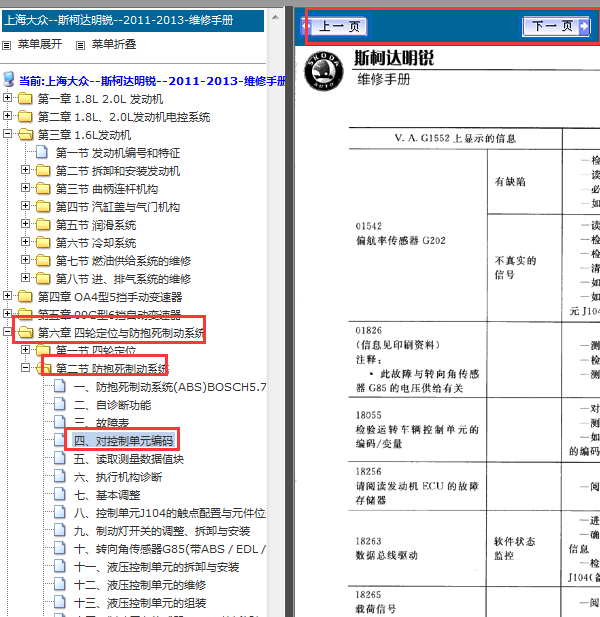Image resolution: width=600 pixels, height=617 pixels.
Task: Click page icon of 十一、液压控制单元的拆卸与安装
Action: point(60,566)
